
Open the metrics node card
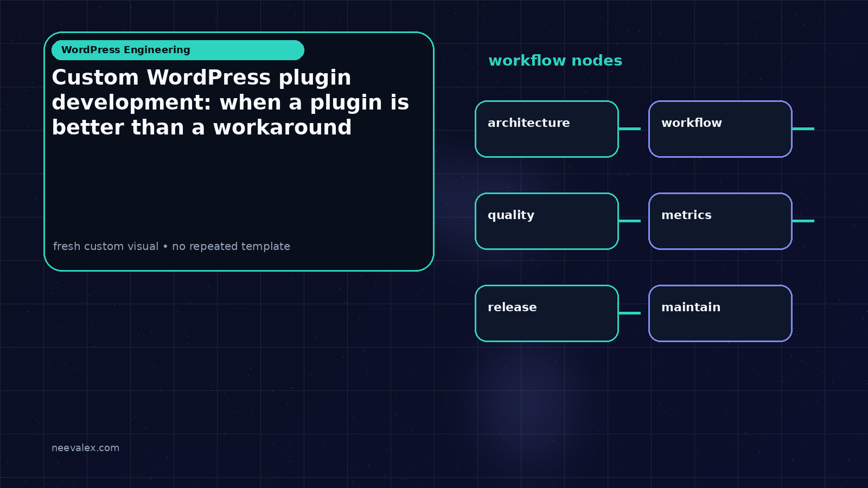coord(720,221)
